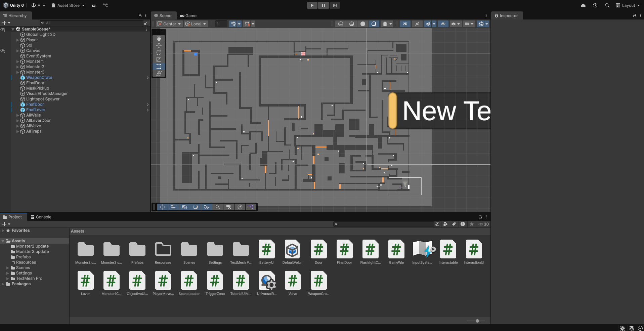Open the Center pivot dropdown
644x331 pixels.
(170, 24)
